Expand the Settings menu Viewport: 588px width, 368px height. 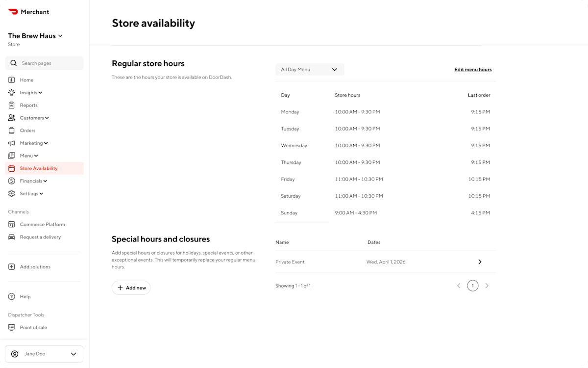29,193
